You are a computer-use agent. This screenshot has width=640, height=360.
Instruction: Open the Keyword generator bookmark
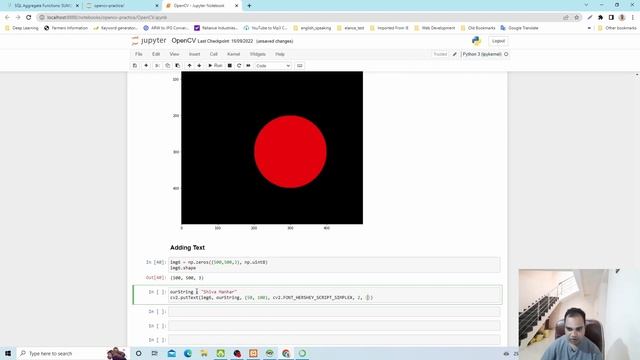pyautogui.click(x=116, y=28)
